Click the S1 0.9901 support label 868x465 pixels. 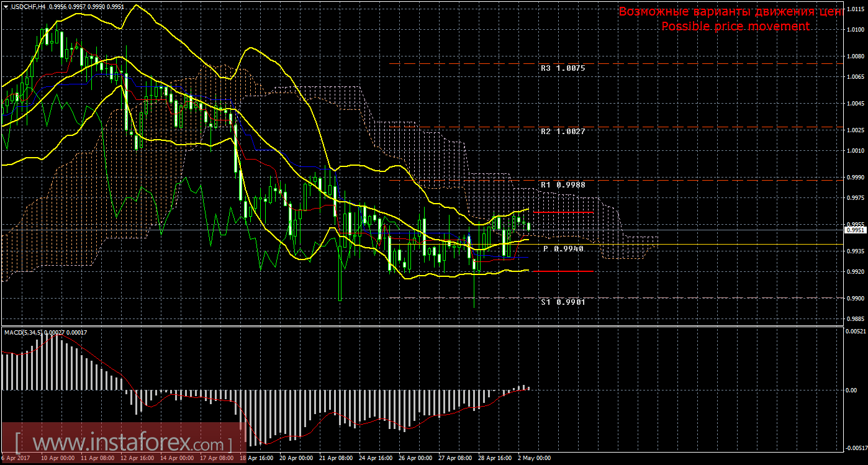pyautogui.click(x=563, y=302)
